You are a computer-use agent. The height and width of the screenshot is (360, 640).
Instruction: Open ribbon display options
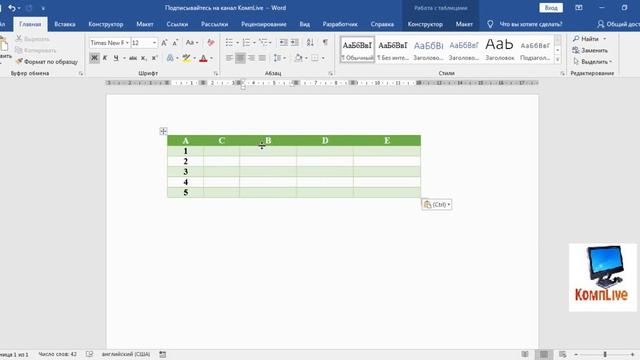pos(579,8)
